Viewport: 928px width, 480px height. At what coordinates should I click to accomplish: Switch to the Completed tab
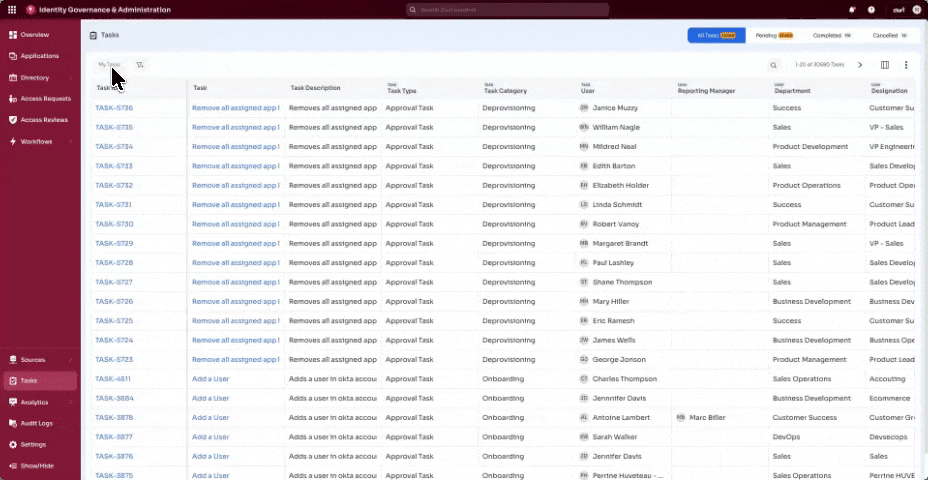[x=832, y=36]
